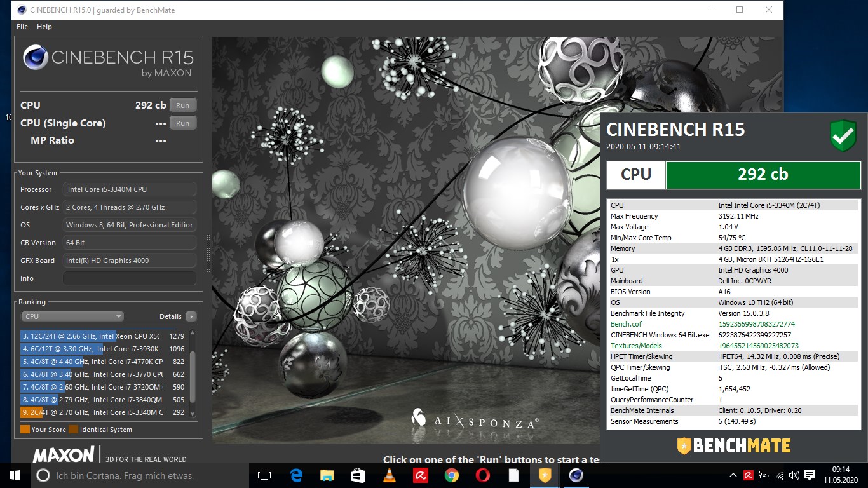Open the volume control tray icon
The height and width of the screenshot is (488, 868).
[x=794, y=475]
